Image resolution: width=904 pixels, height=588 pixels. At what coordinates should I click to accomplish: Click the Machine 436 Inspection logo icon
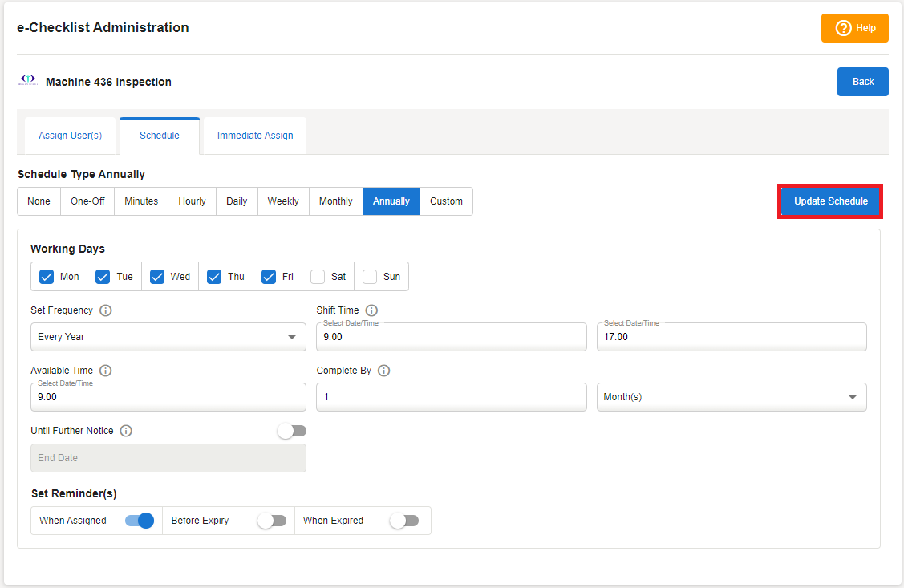(28, 80)
